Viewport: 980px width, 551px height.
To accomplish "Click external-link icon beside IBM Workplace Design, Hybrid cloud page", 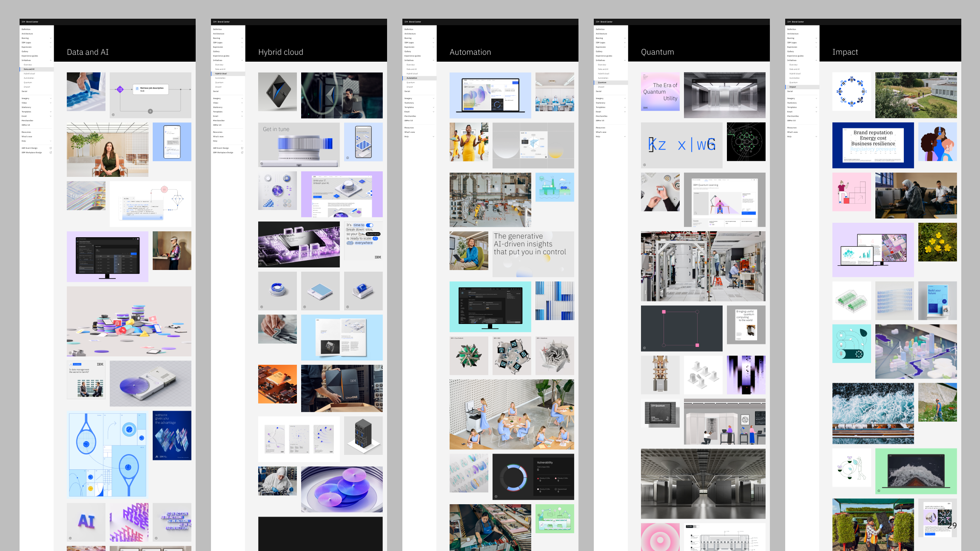I will (x=242, y=152).
